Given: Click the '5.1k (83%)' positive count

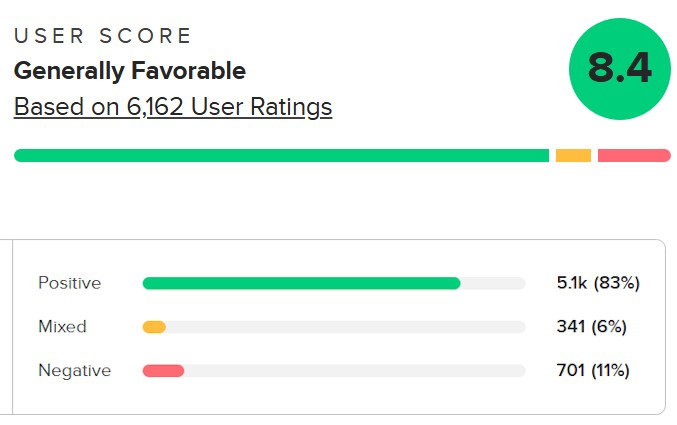Looking at the screenshot, I should point(597,283).
